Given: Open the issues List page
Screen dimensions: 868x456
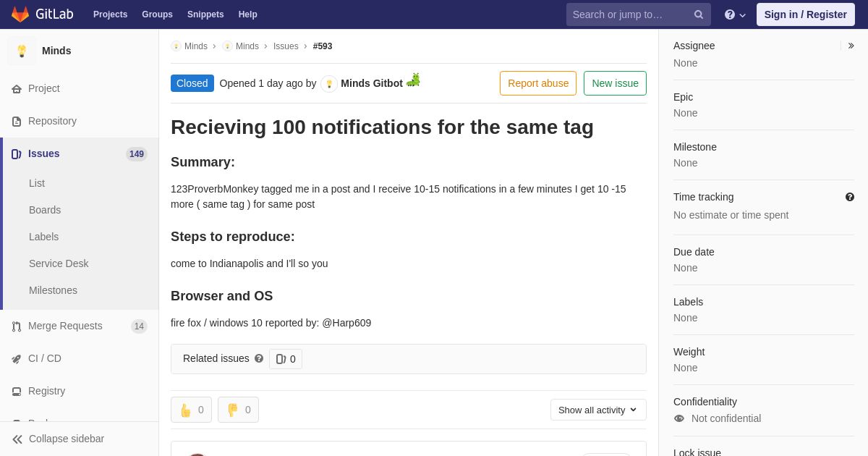Looking at the screenshot, I should click(37, 183).
